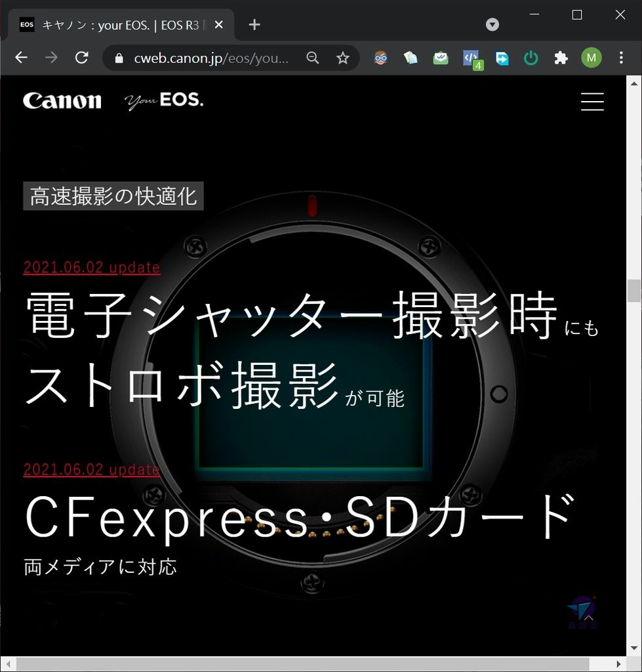Click the your EOS. logo

click(x=164, y=101)
